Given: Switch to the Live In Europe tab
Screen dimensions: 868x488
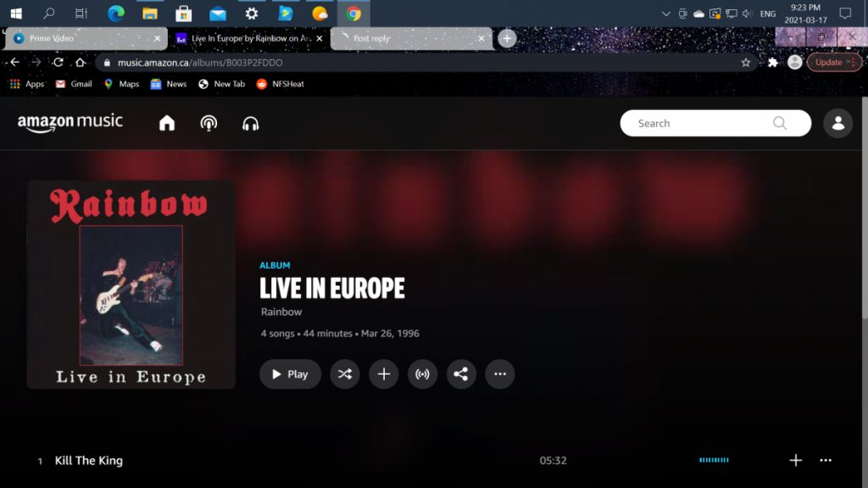Looking at the screenshot, I should [x=248, y=38].
